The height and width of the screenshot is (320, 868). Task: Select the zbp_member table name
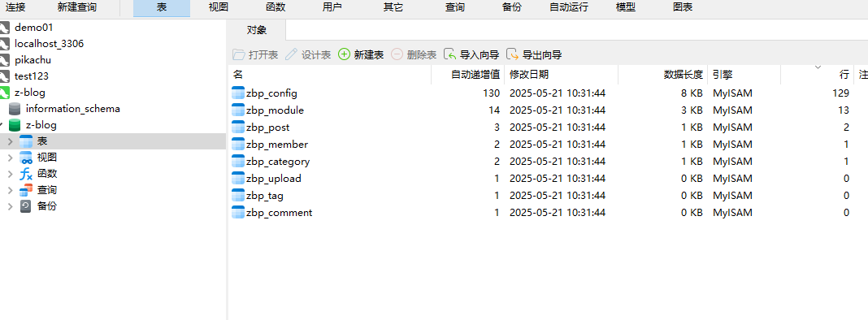(277, 145)
